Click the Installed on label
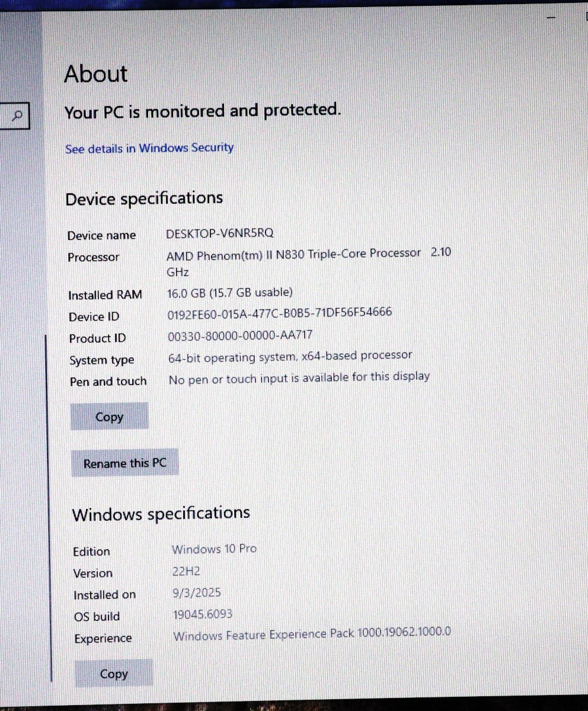 tap(104, 595)
